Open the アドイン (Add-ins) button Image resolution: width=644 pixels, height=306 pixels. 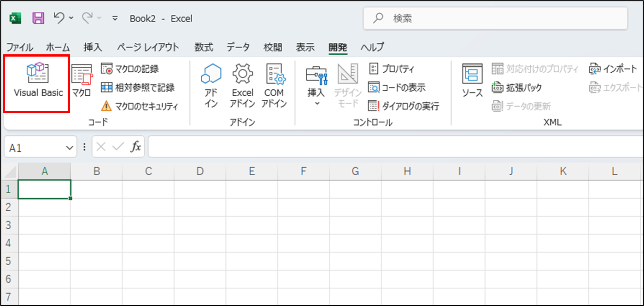coord(211,86)
